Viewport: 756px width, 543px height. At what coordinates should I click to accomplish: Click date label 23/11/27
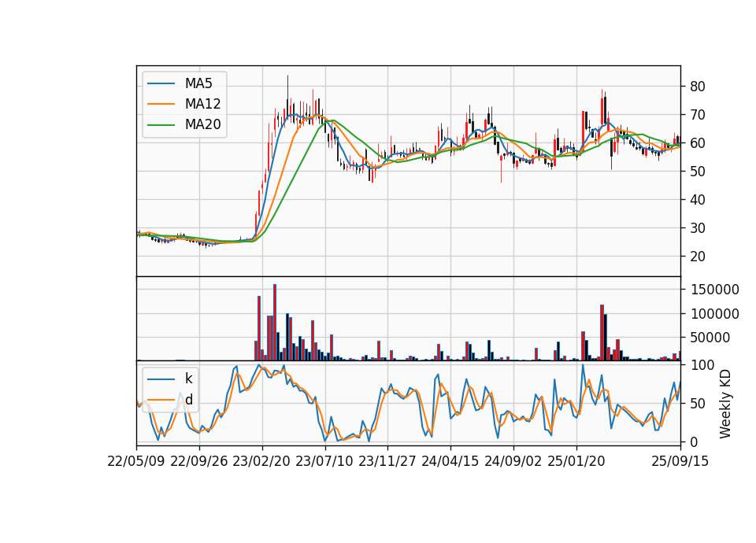(x=387, y=461)
